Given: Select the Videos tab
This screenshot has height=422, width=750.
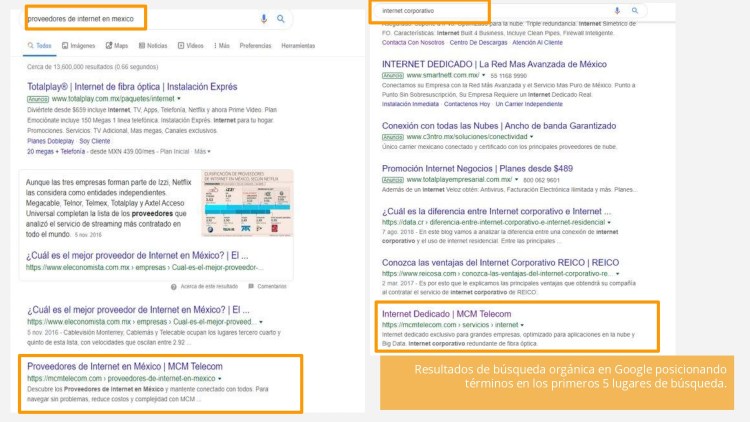Looking at the screenshot, I should [x=190, y=46].
